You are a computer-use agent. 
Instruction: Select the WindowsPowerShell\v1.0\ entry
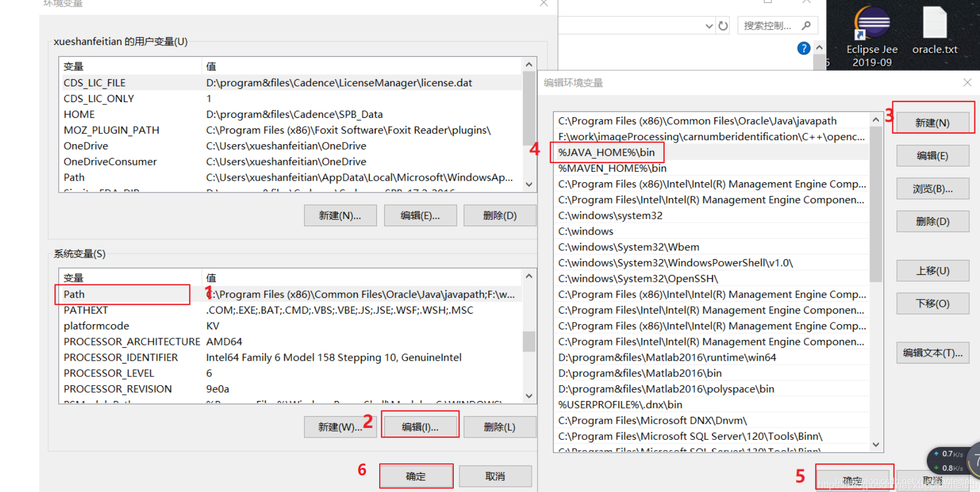(x=711, y=263)
